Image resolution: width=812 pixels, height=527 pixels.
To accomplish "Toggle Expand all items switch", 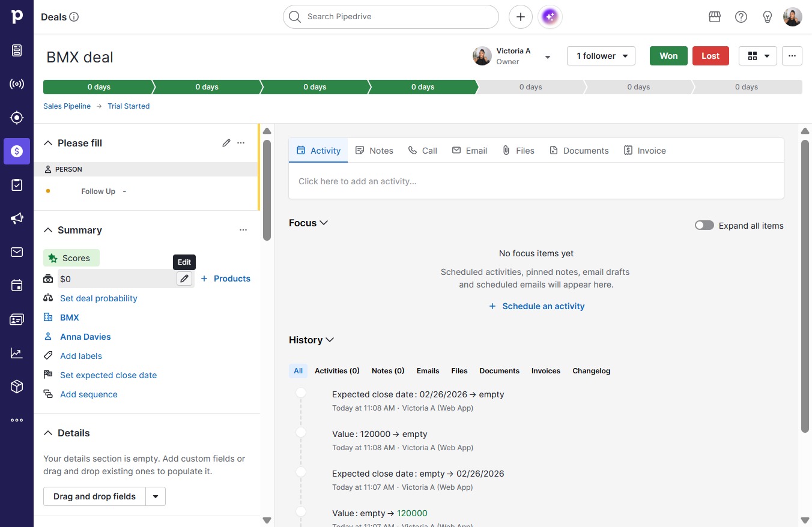I will coord(704,226).
